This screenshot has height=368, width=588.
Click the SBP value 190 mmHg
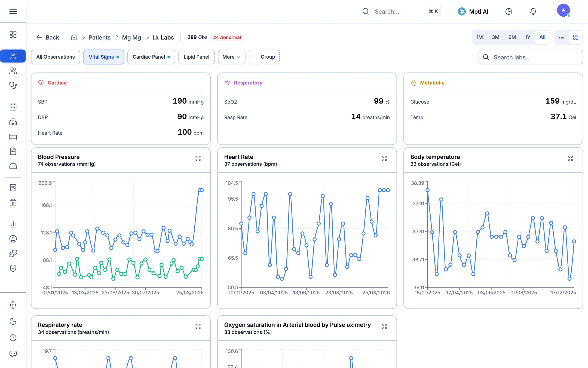(188, 101)
